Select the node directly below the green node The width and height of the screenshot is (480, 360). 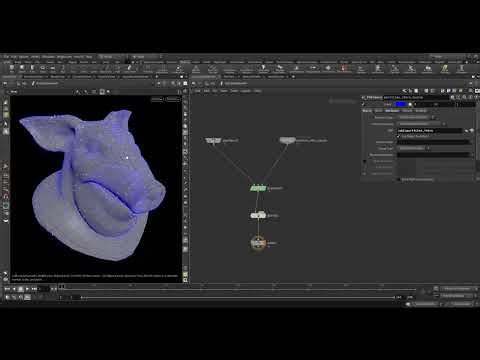(x=258, y=215)
